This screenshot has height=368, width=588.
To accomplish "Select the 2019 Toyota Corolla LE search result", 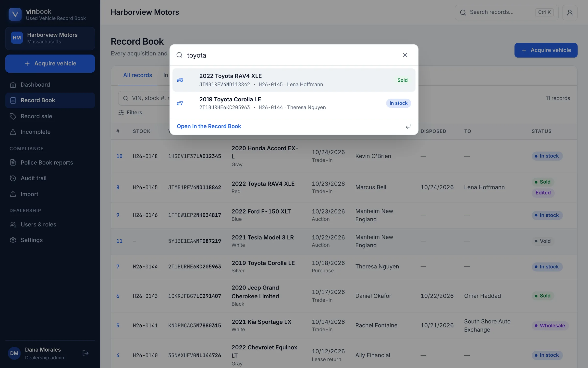I will coord(294,103).
